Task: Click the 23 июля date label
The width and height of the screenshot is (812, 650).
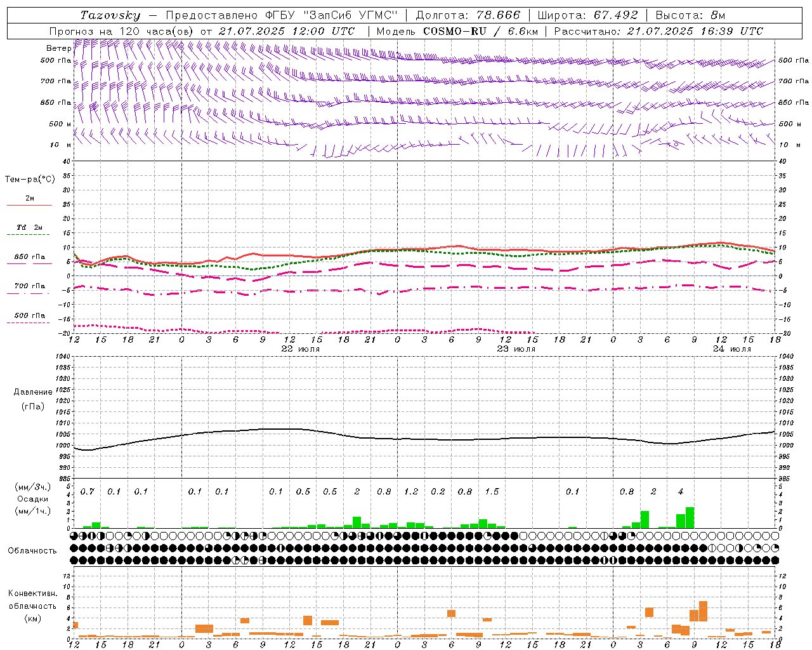Action: 516,349
